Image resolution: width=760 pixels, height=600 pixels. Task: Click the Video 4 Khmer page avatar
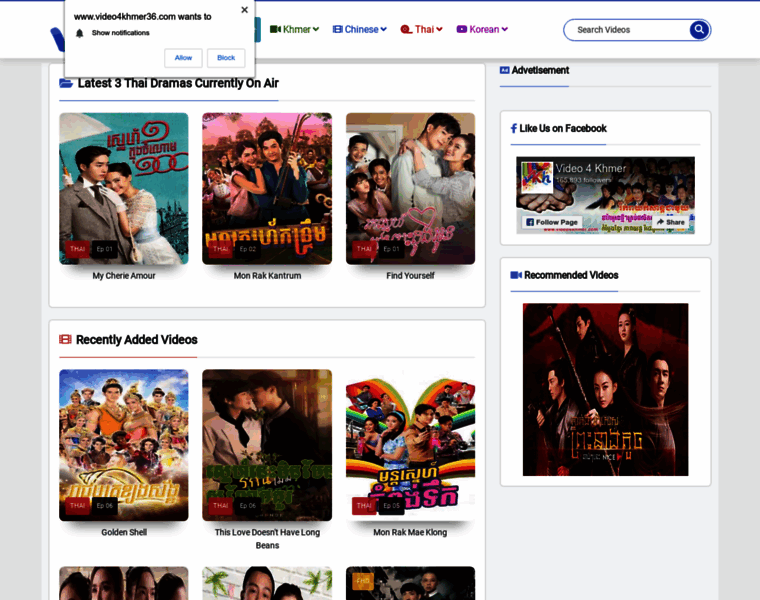coord(537,177)
